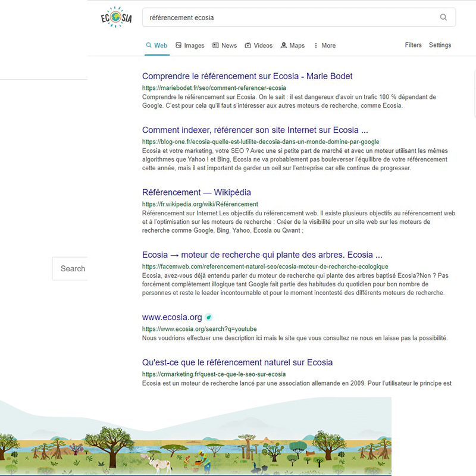
Task: Open the Maps tab
Action: pos(293,46)
